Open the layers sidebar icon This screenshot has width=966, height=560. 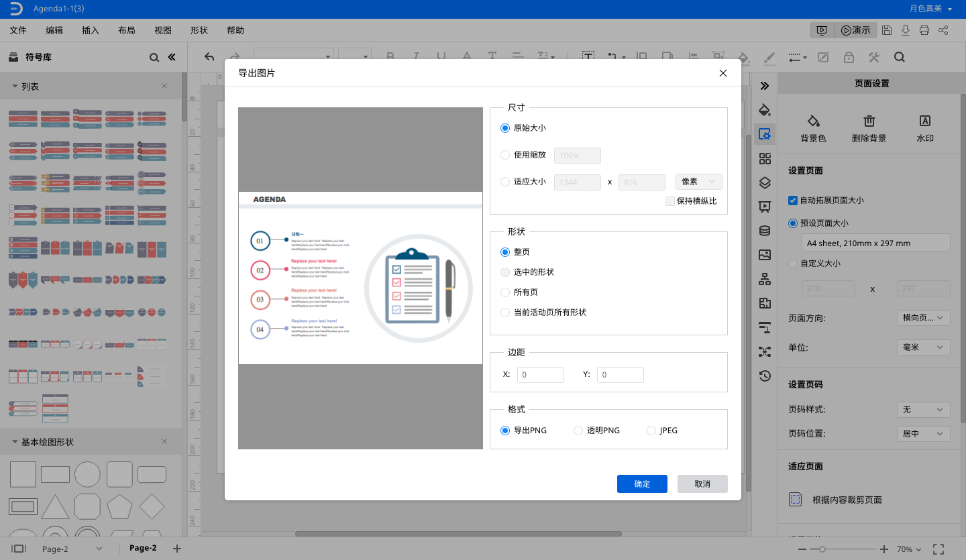(x=765, y=182)
